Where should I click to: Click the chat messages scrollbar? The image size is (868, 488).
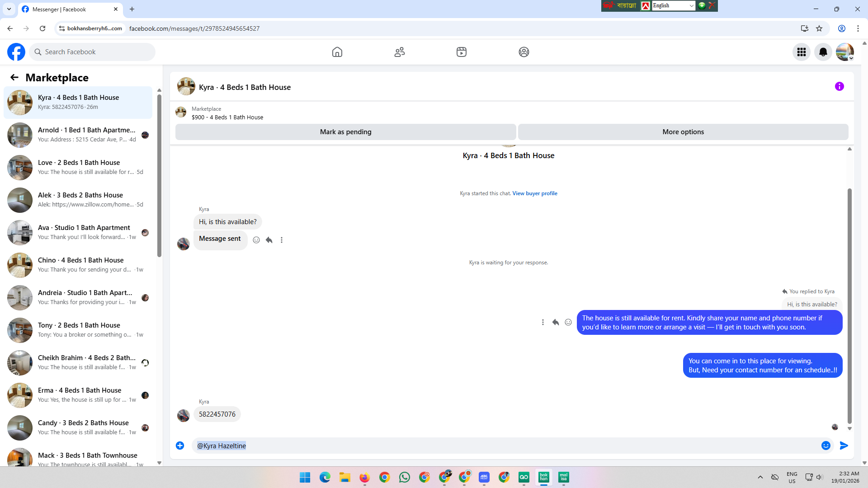pyautogui.click(x=849, y=305)
